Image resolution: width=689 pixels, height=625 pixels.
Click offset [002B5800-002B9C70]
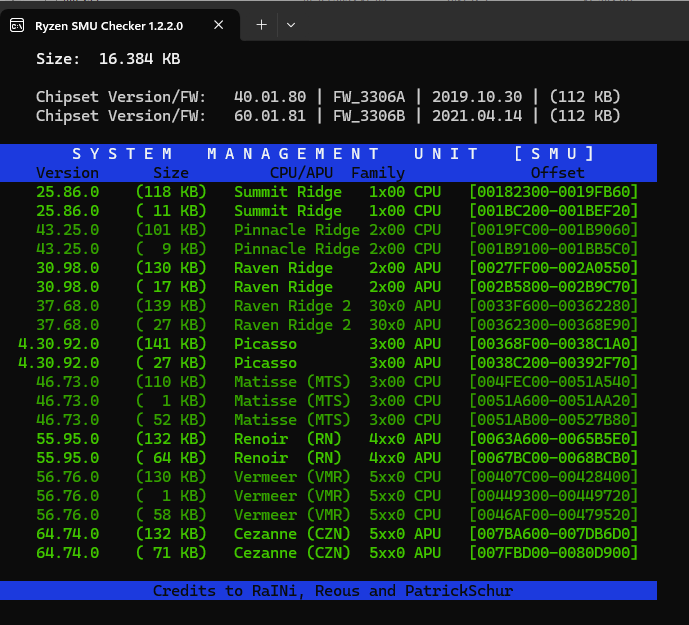[554, 287]
